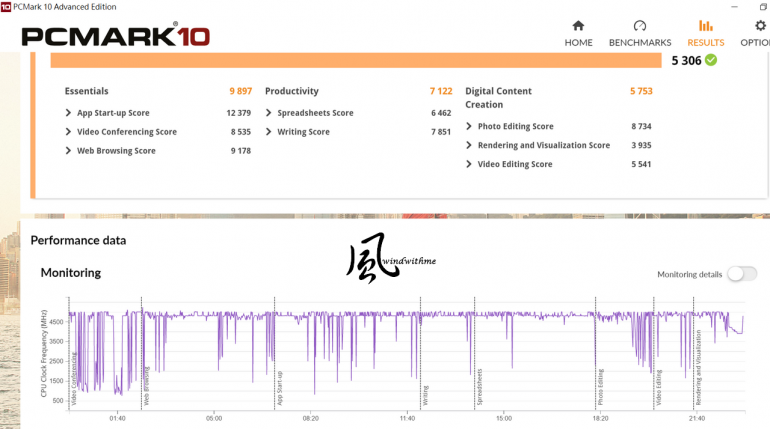Click the PCMARK 10 logo
The image size is (770, 429).
click(x=116, y=36)
